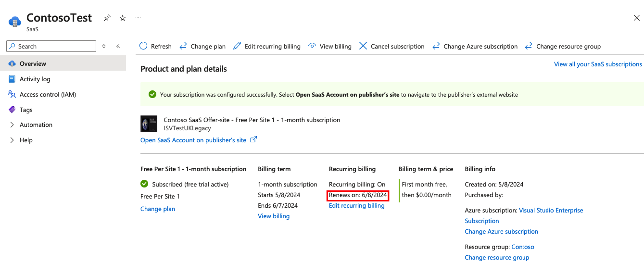The width and height of the screenshot is (644, 262).
Task: Pin ContosoTest to the dashboard
Action: click(107, 18)
